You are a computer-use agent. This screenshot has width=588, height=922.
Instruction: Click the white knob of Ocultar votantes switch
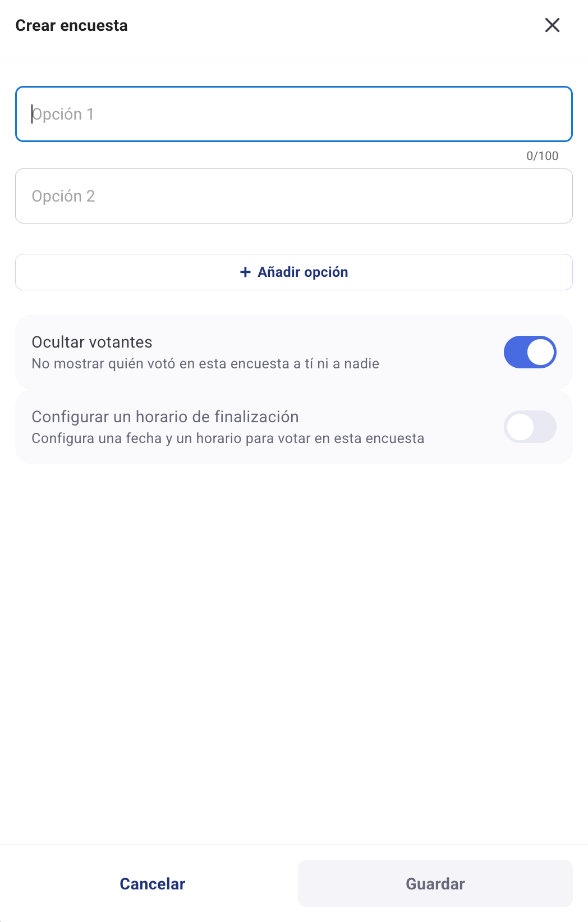pyautogui.click(x=541, y=352)
